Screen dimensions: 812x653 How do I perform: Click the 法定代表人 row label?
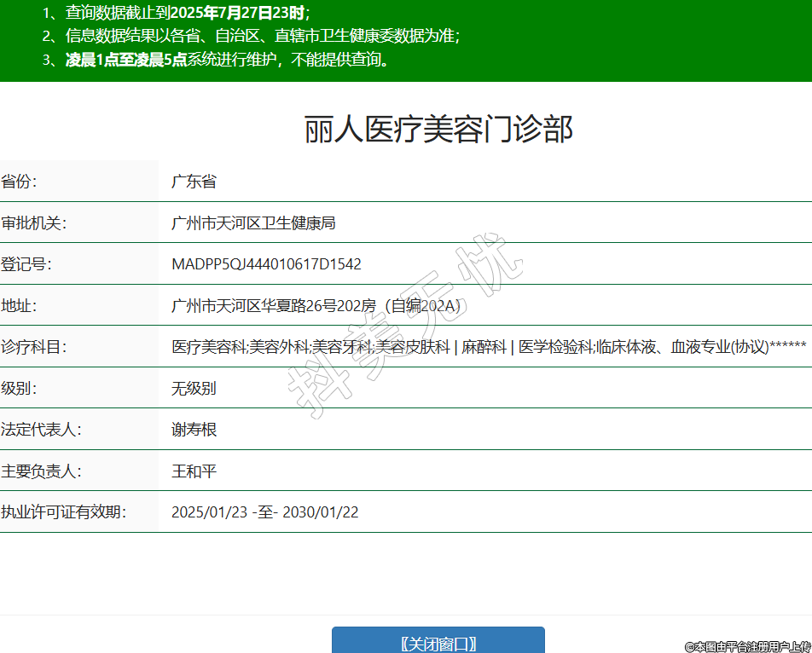coord(40,430)
